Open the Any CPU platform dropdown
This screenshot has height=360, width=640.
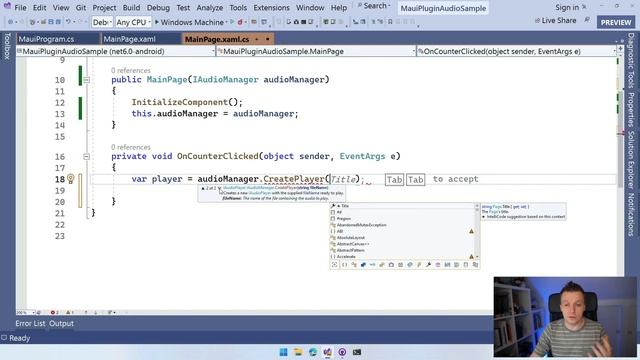pyautogui.click(x=133, y=22)
